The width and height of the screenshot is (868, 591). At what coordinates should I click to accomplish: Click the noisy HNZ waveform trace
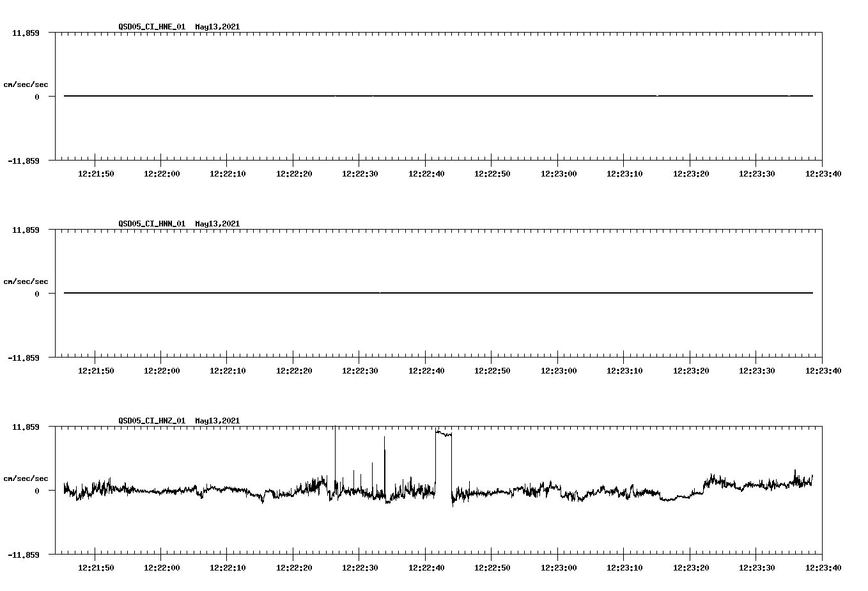point(575,492)
